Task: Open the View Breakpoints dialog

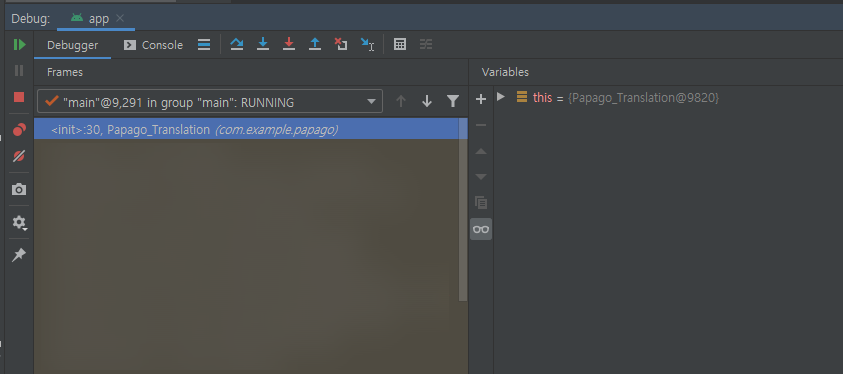Action: point(19,130)
